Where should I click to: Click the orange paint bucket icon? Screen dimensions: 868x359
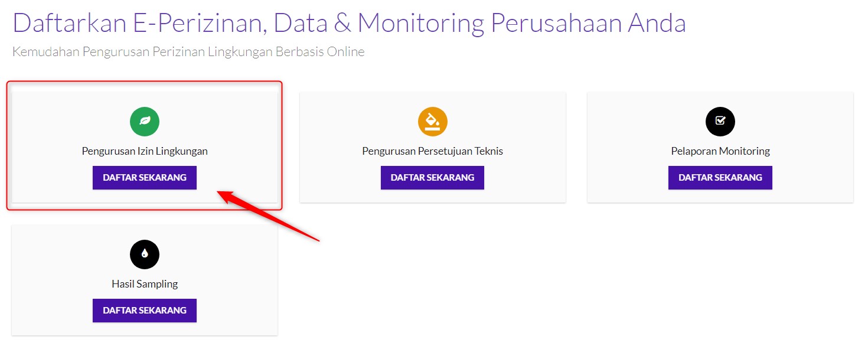[x=432, y=122]
